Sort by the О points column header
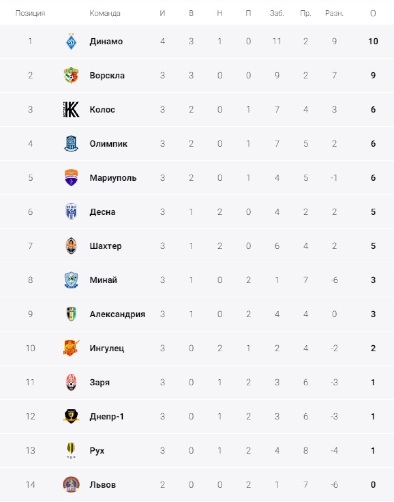This screenshot has width=394, height=502. 373,13
